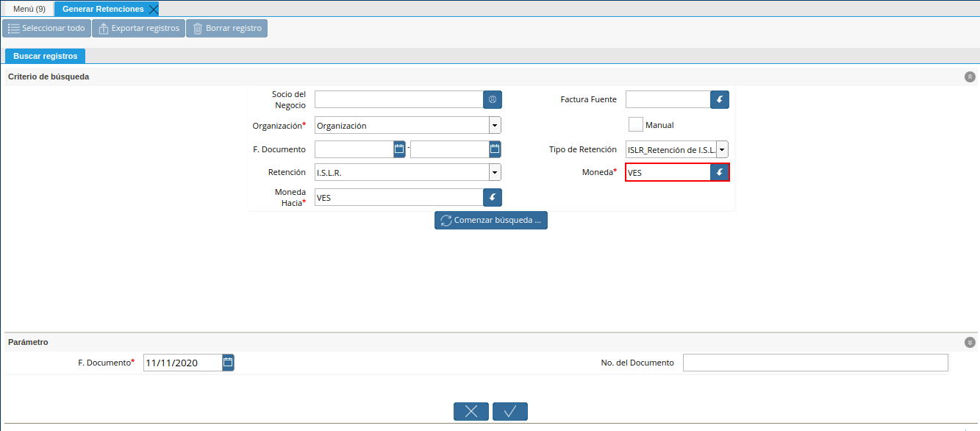Viewport: 980px width, 431px height.
Task: Toggle the Manual checkbox
Action: (x=636, y=124)
